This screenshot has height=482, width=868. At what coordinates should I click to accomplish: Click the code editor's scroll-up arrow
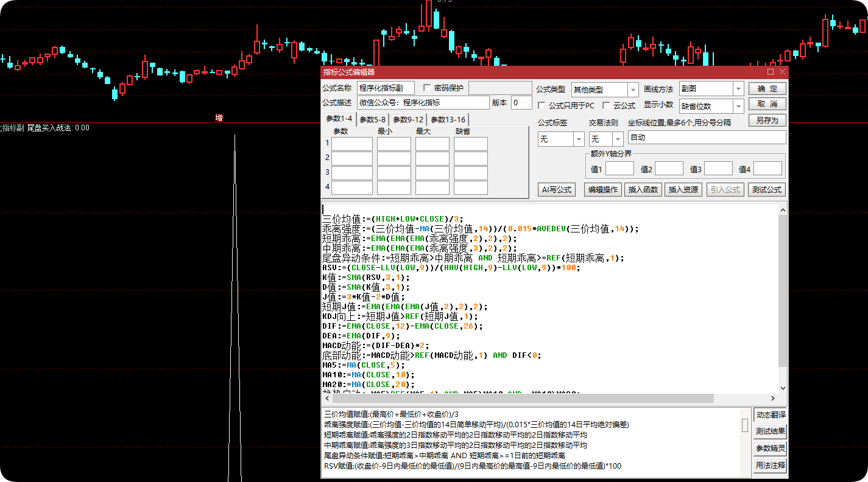783,210
